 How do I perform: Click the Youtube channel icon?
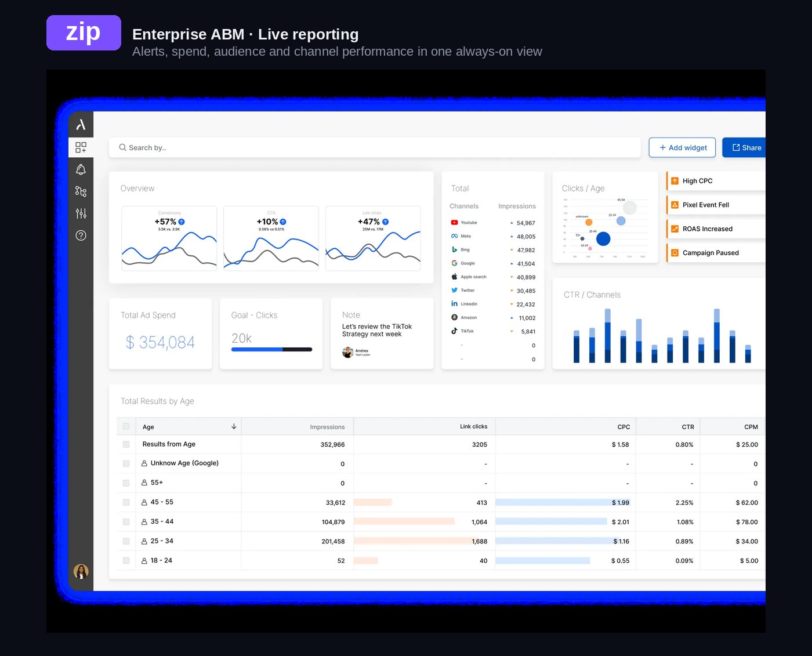454,223
